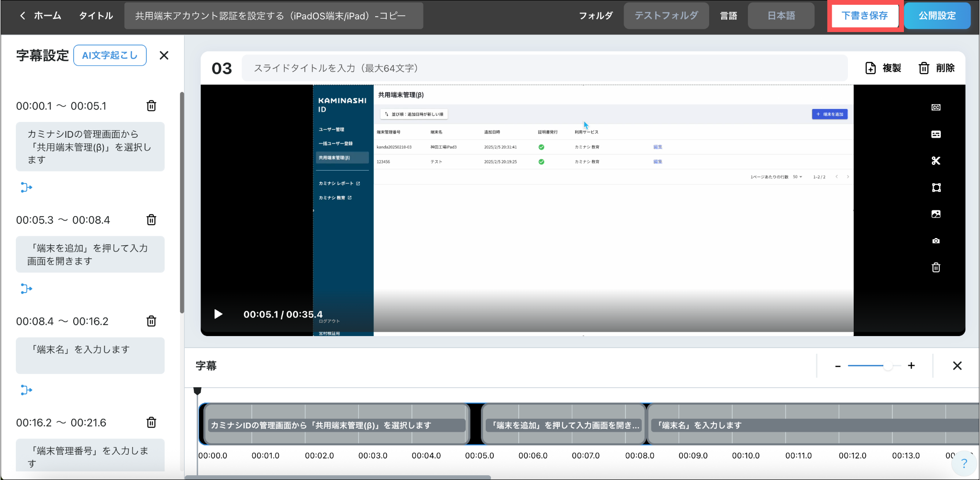Viewport: 980px width, 480px height.
Task: Open help question mark button
Action: pyautogui.click(x=964, y=463)
